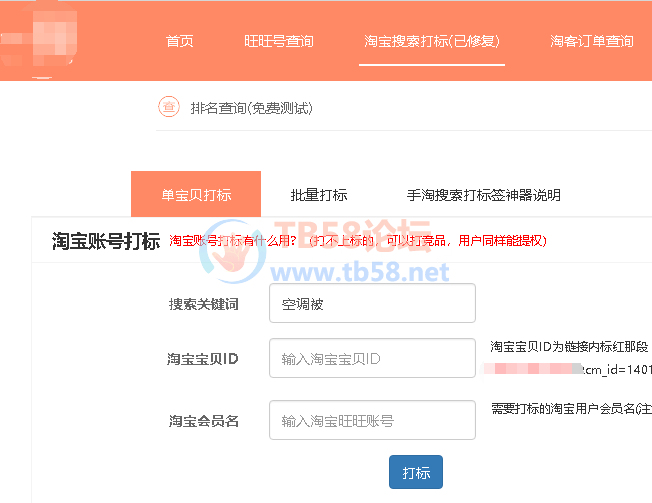Switch to 单宝贝打标 tab

196,194
